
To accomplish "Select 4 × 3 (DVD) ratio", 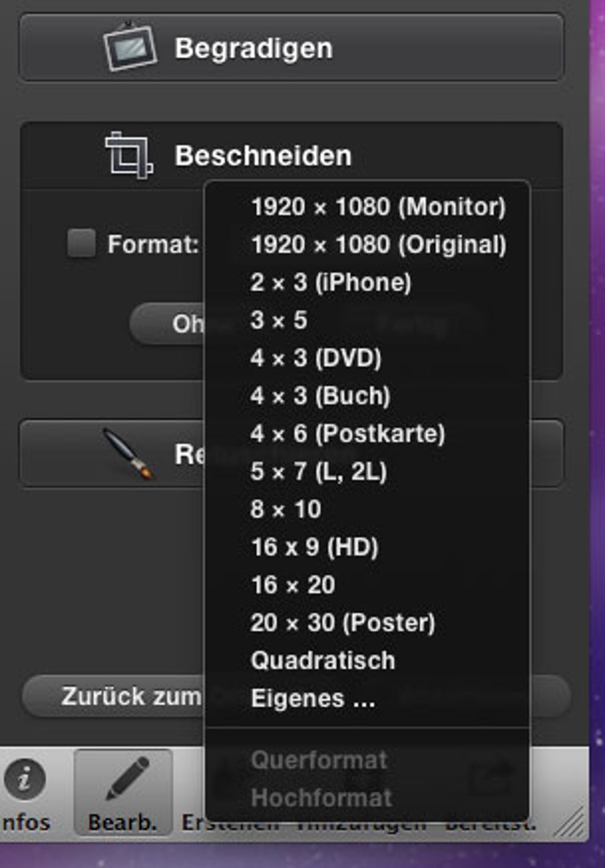I will [316, 358].
